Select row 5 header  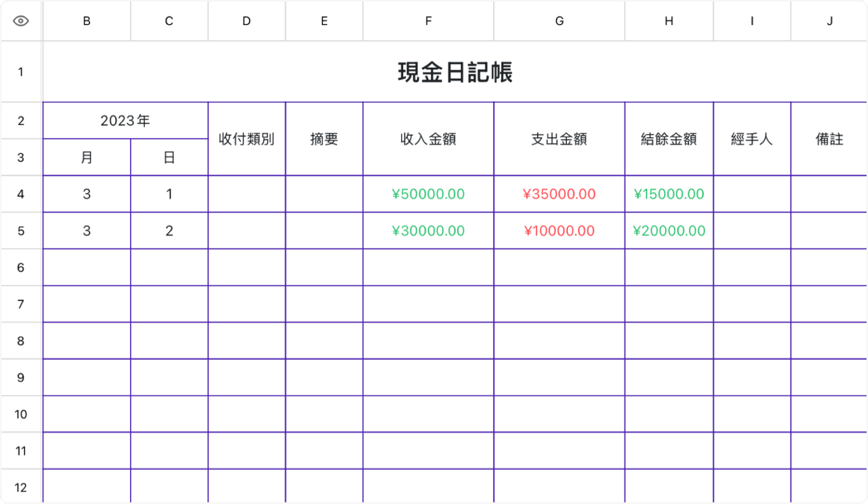21,231
